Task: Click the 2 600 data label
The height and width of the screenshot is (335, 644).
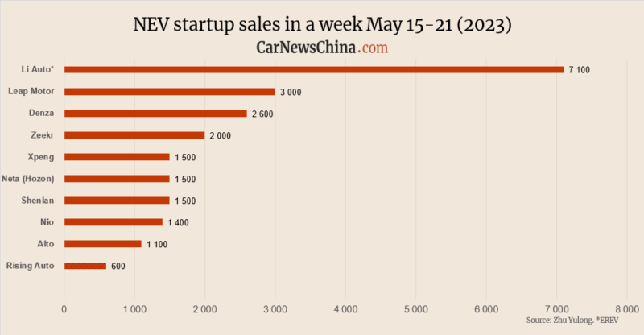Action: click(262, 114)
